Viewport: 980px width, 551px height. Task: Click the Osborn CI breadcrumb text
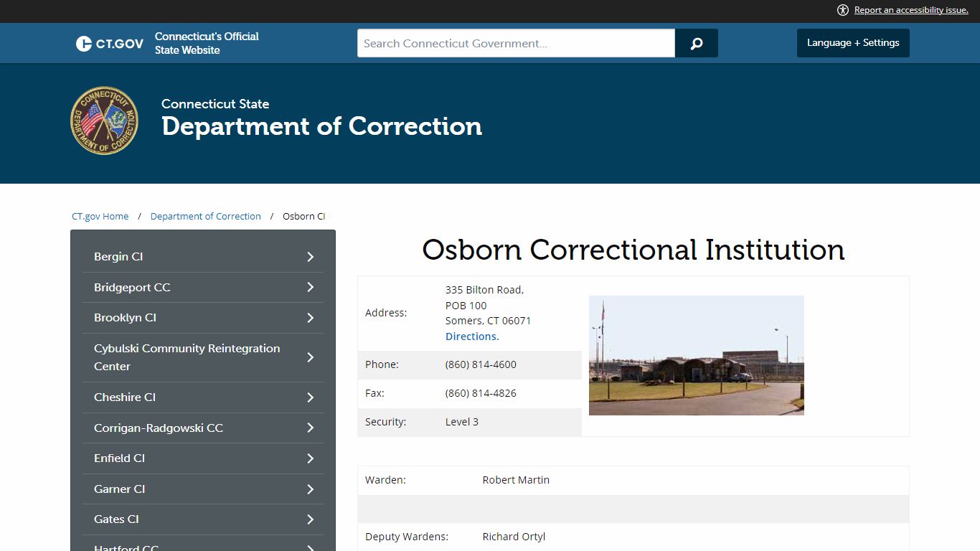304,216
